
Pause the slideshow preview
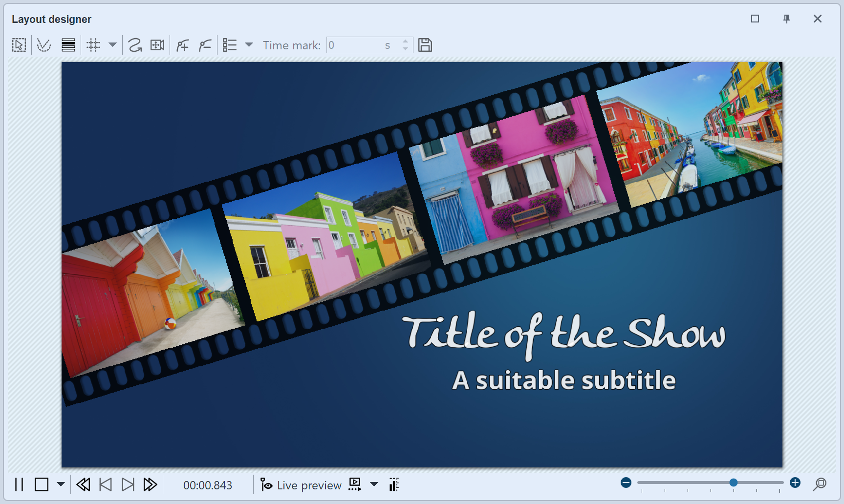tap(20, 485)
